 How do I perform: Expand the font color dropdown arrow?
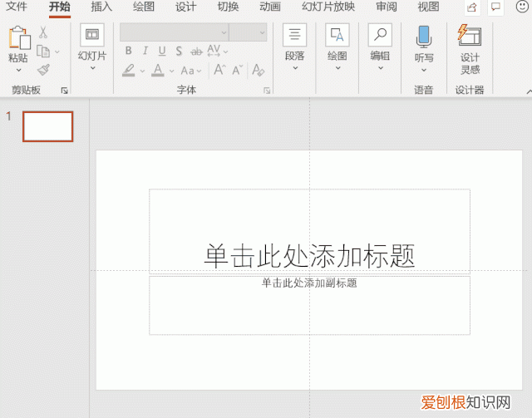pyautogui.click(x=172, y=71)
